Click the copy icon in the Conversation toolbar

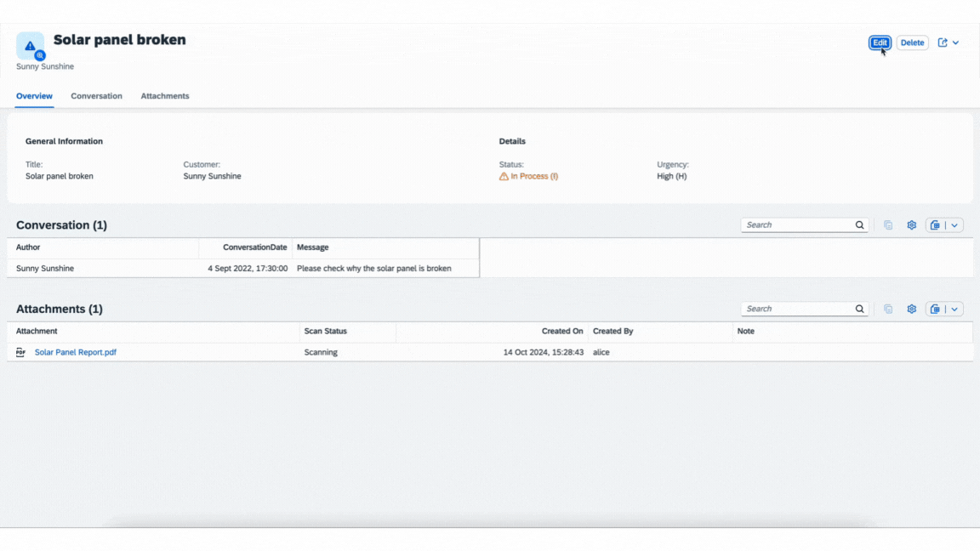point(888,224)
